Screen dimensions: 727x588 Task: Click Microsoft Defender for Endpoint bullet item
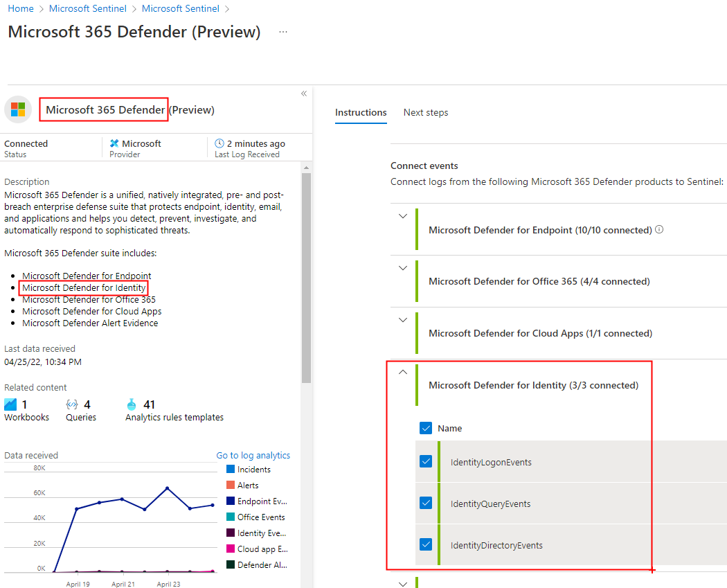tap(87, 276)
